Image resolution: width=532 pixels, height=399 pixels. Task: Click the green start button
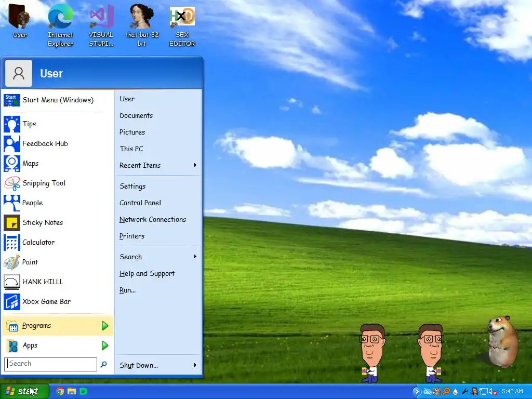pos(24,391)
